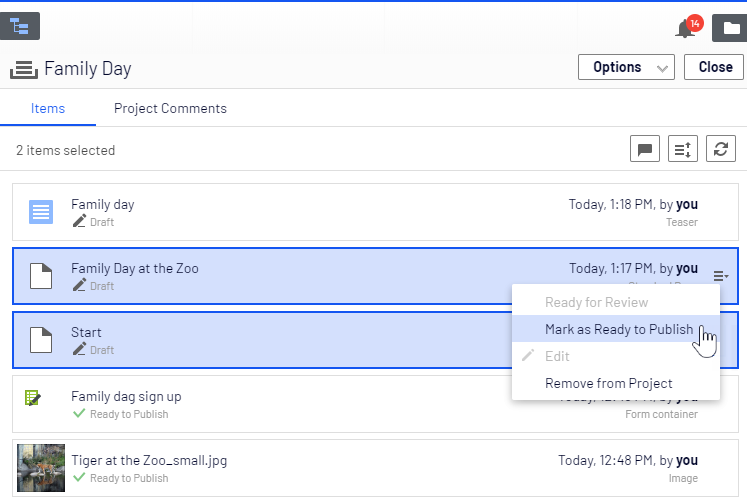Click the Family Day project list icon
This screenshot has width=747, height=502.
click(24, 69)
